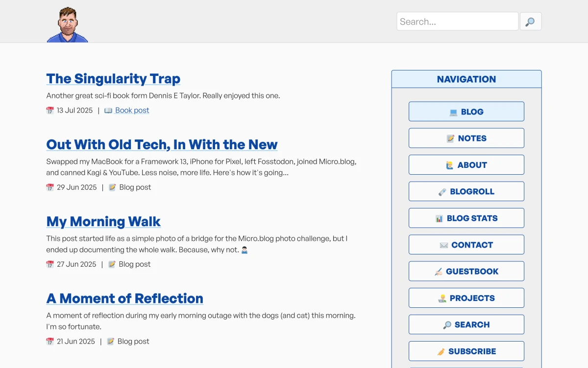Open the Subscribe page
Image resolution: width=588 pixels, height=368 pixels.
click(x=466, y=351)
